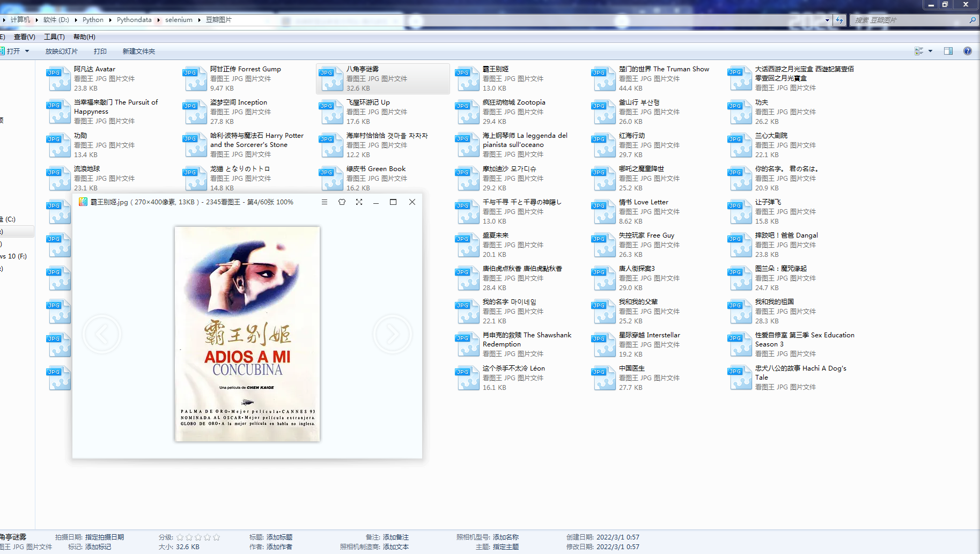Expand the view options dropdown arrow
Image resolution: width=980 pixels, height=554 pixels.
point(930,51)
